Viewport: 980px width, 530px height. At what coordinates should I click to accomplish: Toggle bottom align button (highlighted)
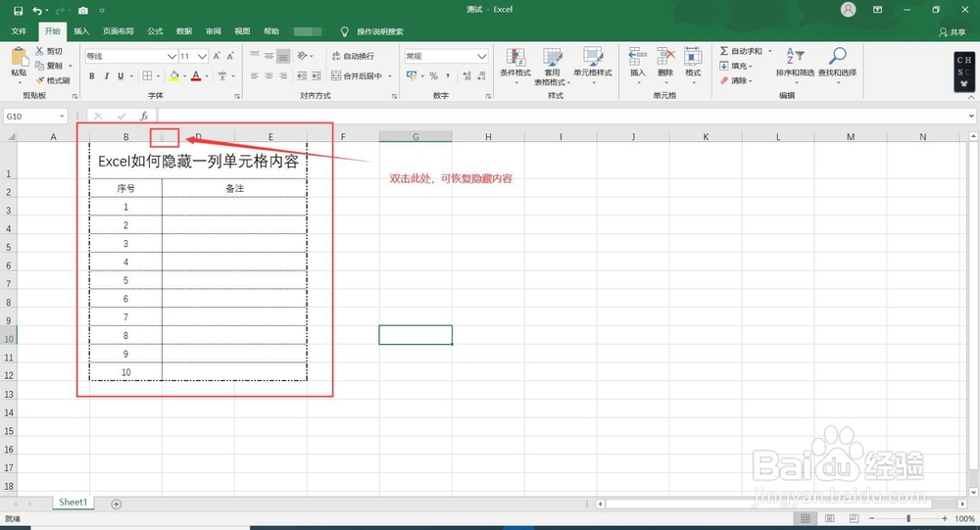pos(283,56)
